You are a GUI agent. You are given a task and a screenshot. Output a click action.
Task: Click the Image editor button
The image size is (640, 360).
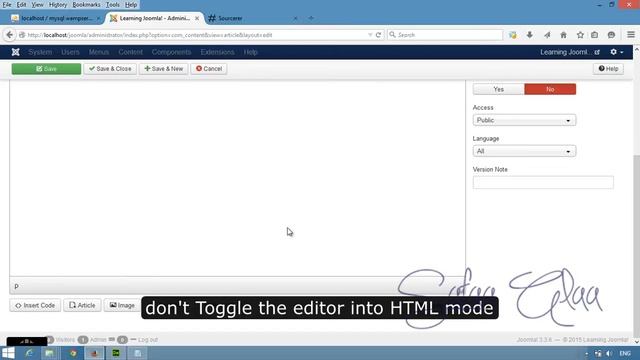pos(122,305)
